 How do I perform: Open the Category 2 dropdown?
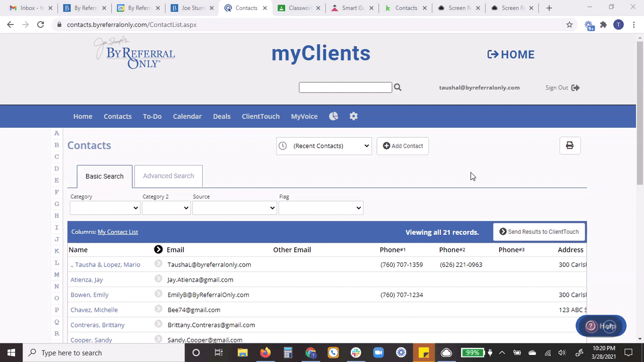click(166, 208)
